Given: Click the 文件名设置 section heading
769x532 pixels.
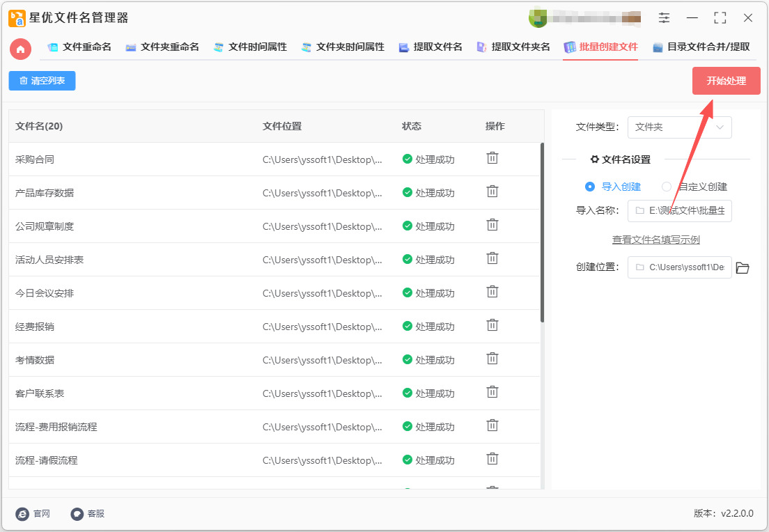Looking at the screenshot, I should pyautogui.click(x=621, y=159).
